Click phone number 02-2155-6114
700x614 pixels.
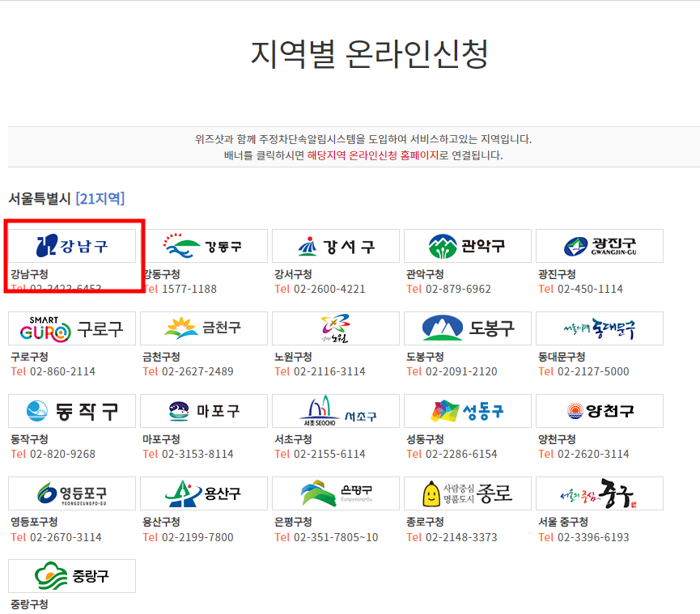pyautogui.click(x=329, y=455)
